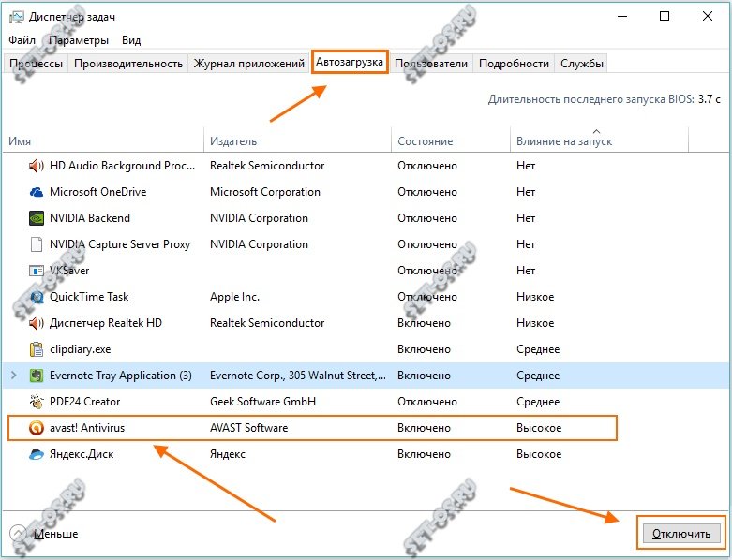This screenshot has width=732, height=560.
Task: Click the Geek Software GmbH publisher cell
Action: tap(262, 402)
